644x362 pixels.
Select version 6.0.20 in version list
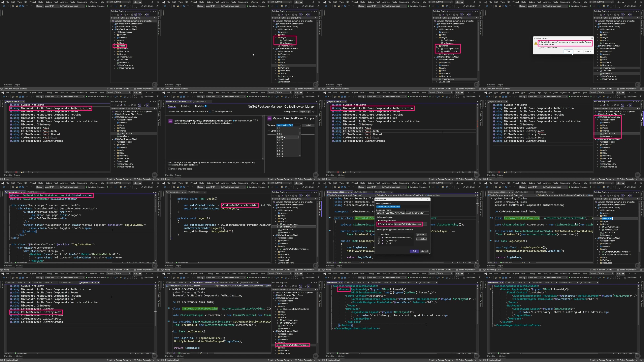tap(288, 137)
